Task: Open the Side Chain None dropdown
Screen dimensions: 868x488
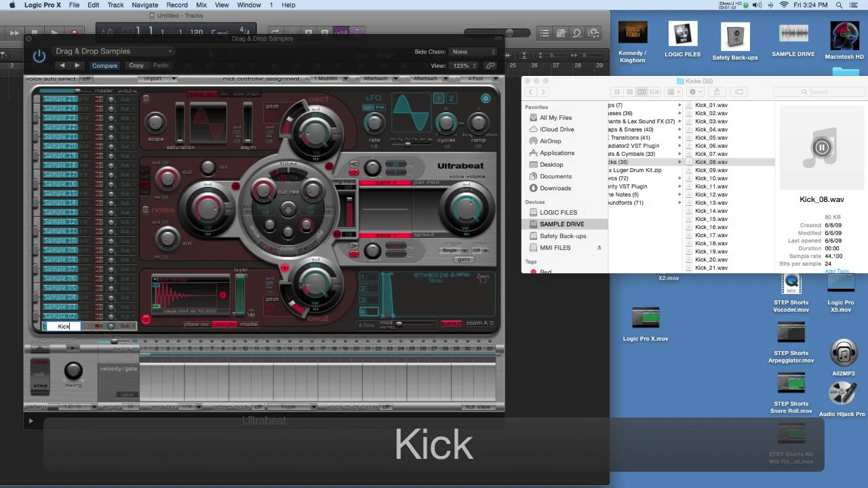Action: 473,52
